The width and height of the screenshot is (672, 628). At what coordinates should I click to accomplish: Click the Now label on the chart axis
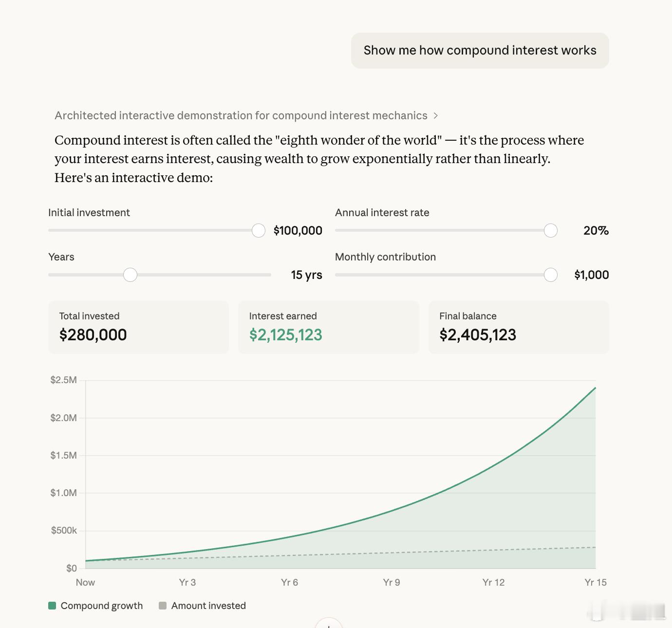(x=85, y=582)
